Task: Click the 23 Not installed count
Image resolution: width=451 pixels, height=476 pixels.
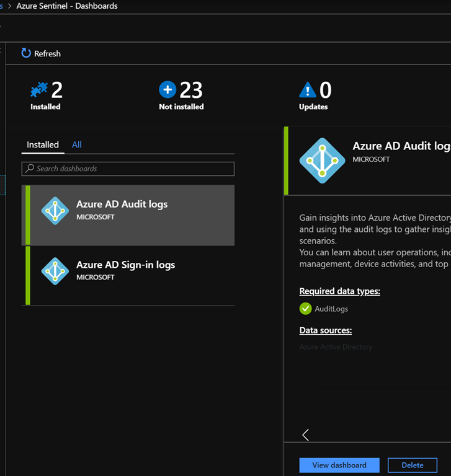Action: coord(191,90)
